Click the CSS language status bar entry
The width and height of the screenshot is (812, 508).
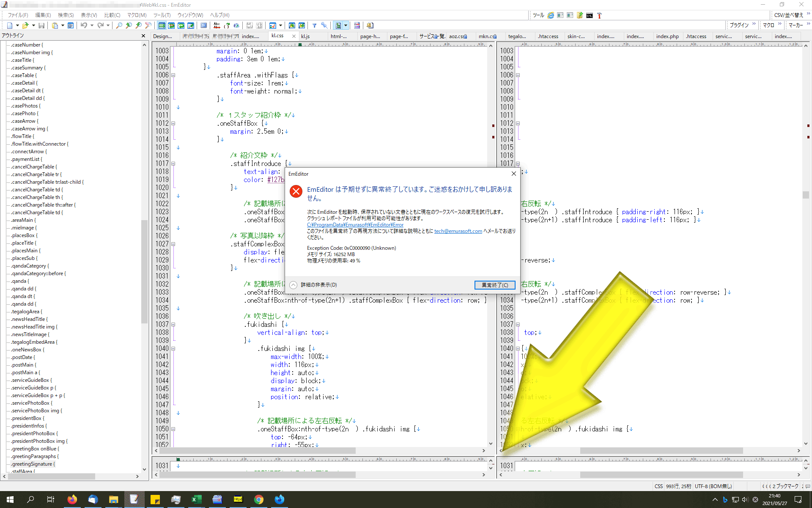658,486
